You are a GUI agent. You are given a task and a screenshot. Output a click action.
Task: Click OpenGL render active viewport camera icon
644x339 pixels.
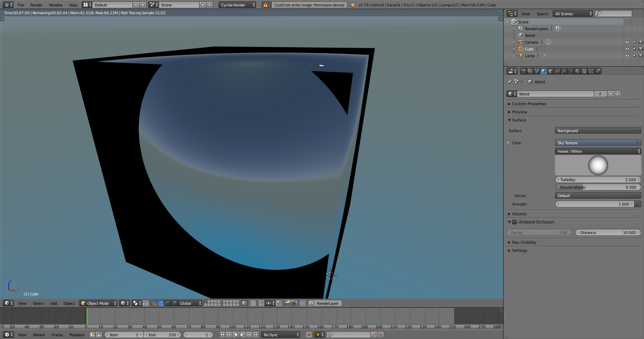[x=287, y=303]
